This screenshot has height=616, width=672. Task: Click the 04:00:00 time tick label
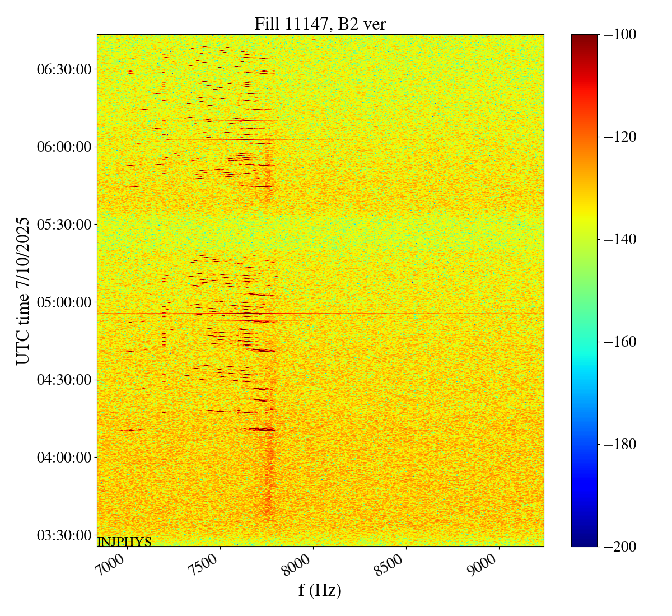click(64, 458)
